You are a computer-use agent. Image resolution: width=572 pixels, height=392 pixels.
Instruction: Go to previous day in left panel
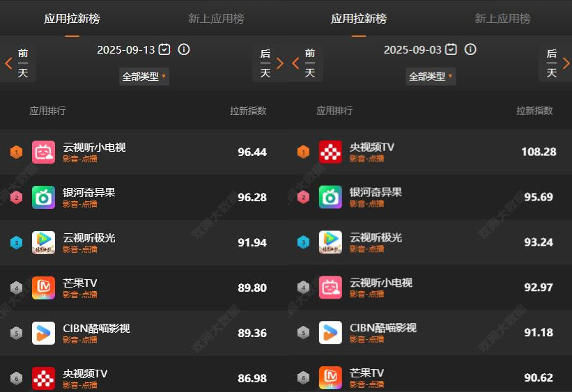[x=18, y=63]
